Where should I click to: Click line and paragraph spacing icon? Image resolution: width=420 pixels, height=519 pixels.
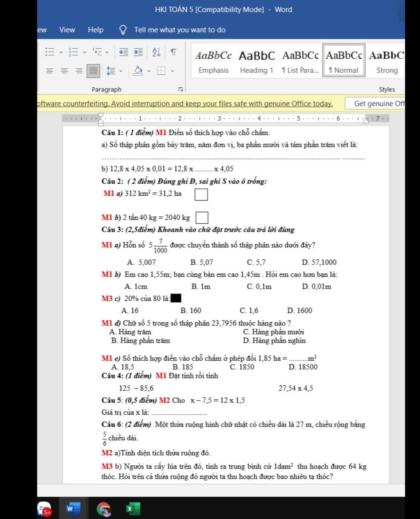click(x=110, y=71)
